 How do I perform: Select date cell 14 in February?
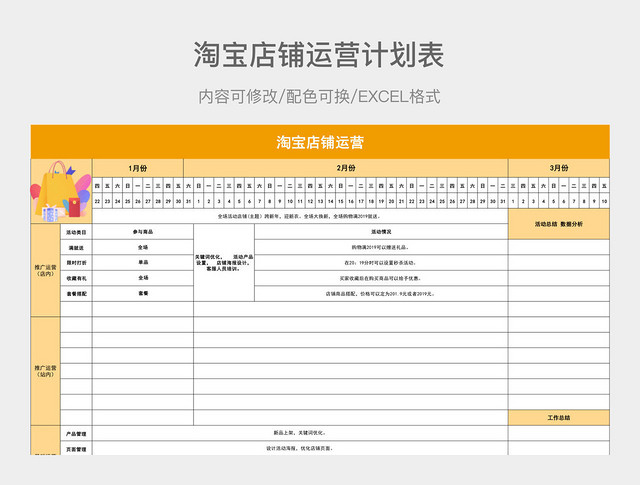pos(331,201)
